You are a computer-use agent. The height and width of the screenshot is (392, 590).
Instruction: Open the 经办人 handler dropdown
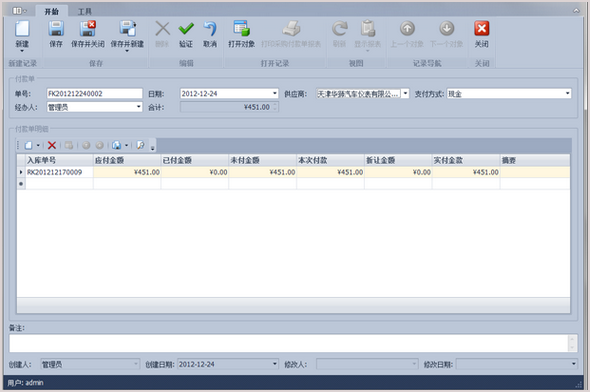tap(138, 107)
